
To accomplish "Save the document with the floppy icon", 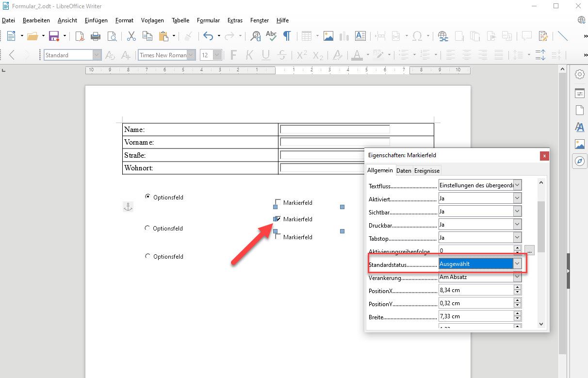I will tap(54, 36).
